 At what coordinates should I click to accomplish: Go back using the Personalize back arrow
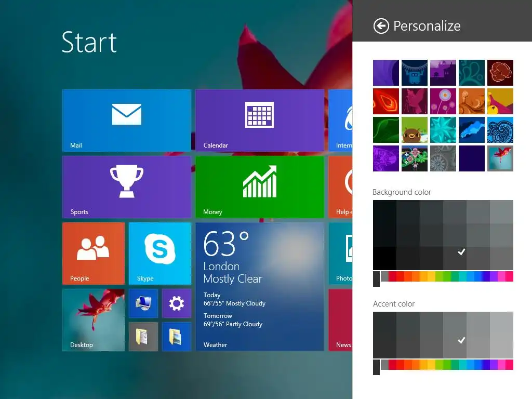tap(381, 26)
